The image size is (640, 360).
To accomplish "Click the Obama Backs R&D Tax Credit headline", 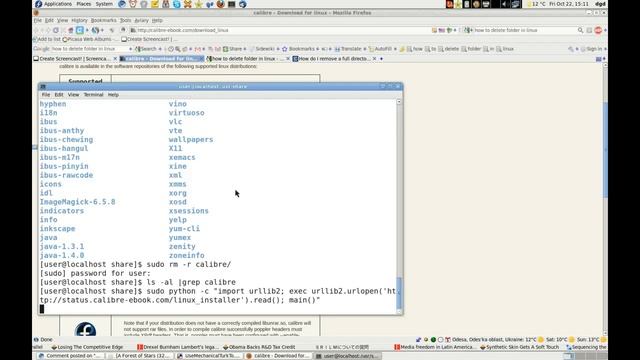I will pyautogui.click(x=258, y=347).
